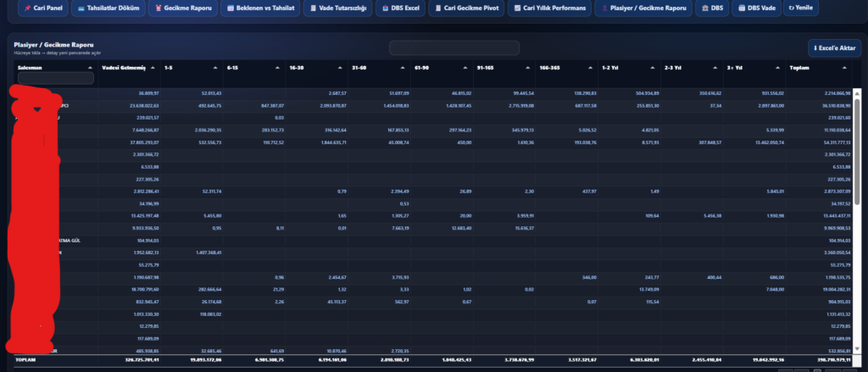Open the Beklenen vs Tahsilat tab
This screenshot has height=372, width=868.
[x=260, y=8]
